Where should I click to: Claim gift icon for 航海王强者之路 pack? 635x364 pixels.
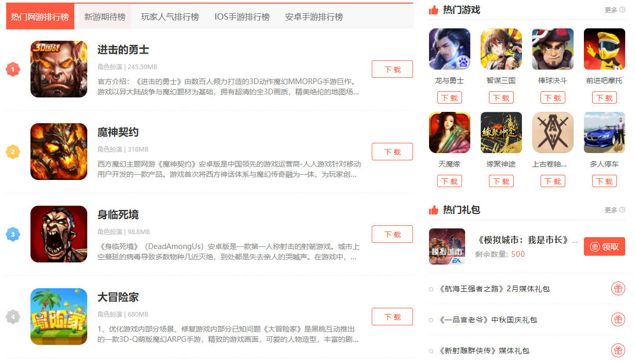pyautogui.click(x=618, y=289)
